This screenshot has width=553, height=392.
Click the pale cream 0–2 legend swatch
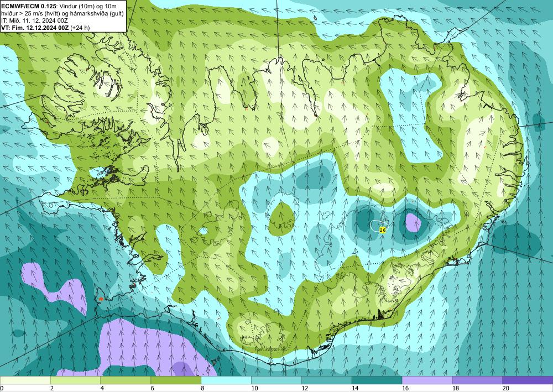(x=25, y=380)
